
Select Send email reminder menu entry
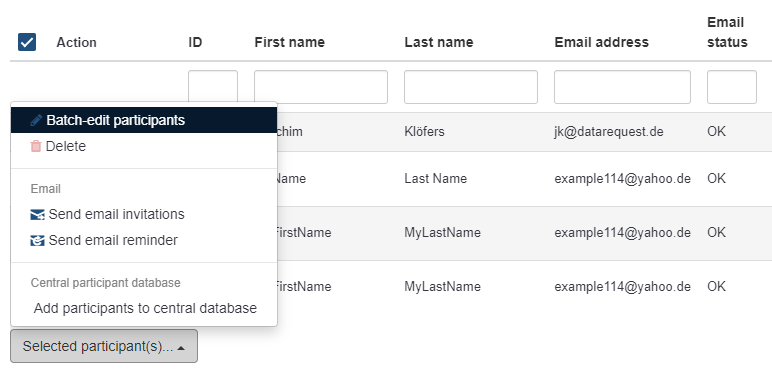click(x=144, y=240)
